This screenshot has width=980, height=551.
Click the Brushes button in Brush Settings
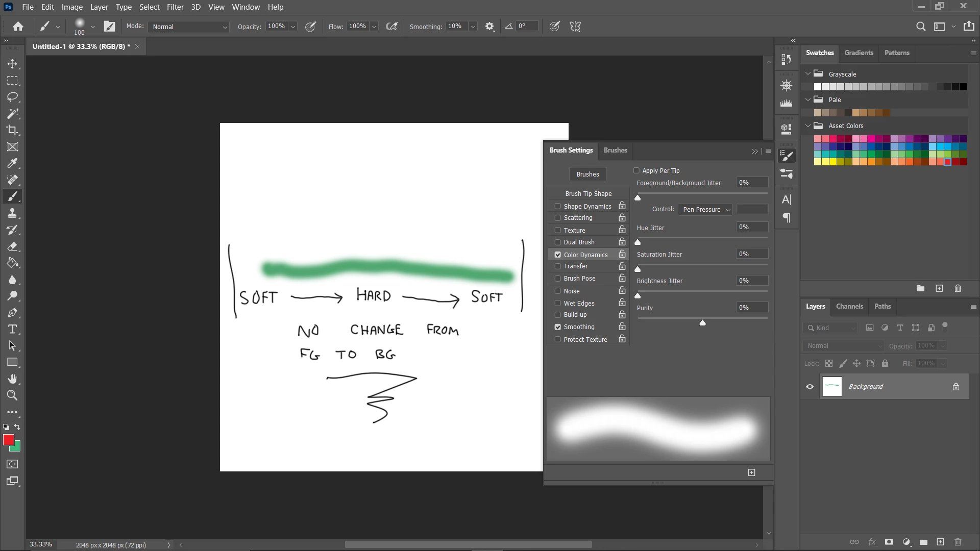click(x=587, y=174)
